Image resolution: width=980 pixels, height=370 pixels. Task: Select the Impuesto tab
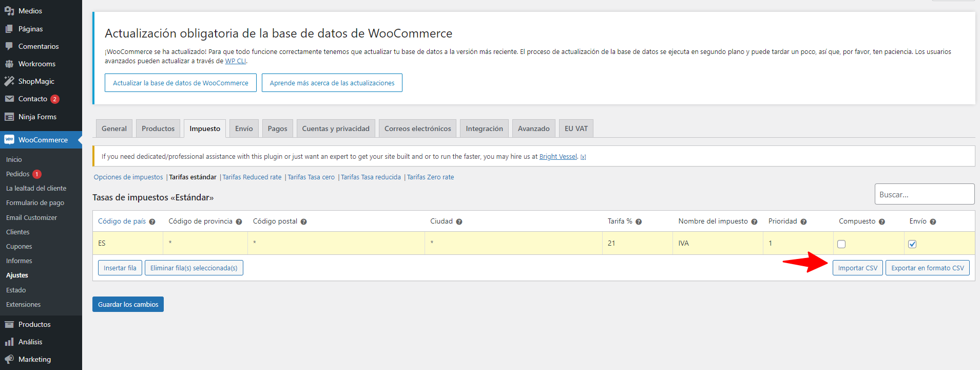coord(205,128)
